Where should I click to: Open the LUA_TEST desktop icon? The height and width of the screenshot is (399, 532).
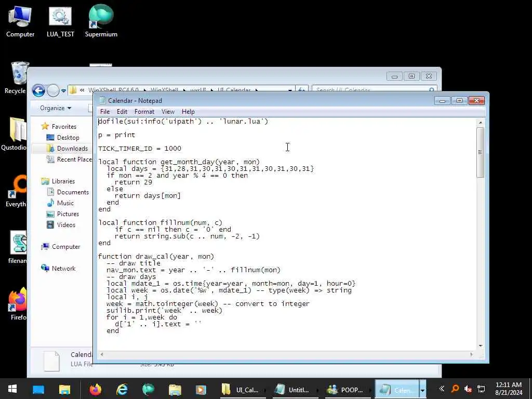click(60, 21)
